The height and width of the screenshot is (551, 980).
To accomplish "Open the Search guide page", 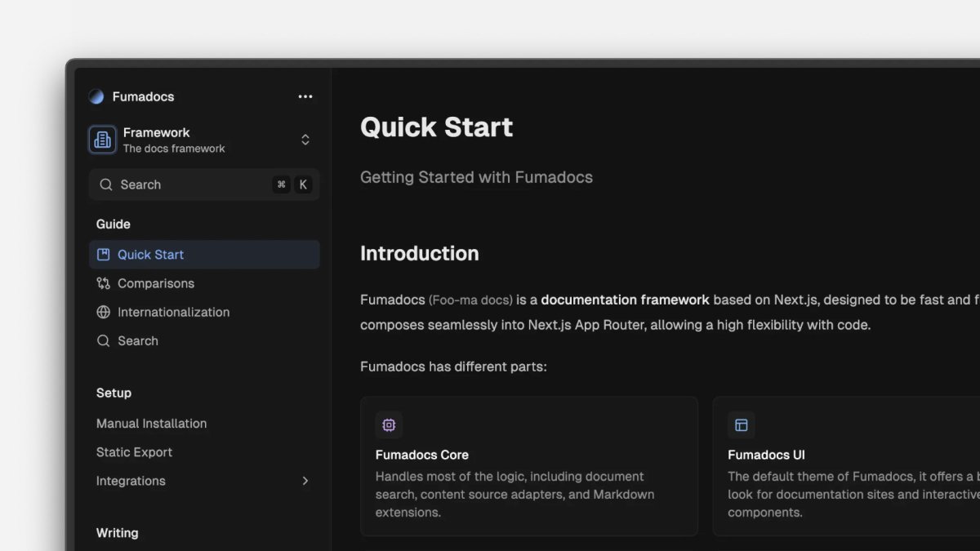I will (x=204, y=340).
